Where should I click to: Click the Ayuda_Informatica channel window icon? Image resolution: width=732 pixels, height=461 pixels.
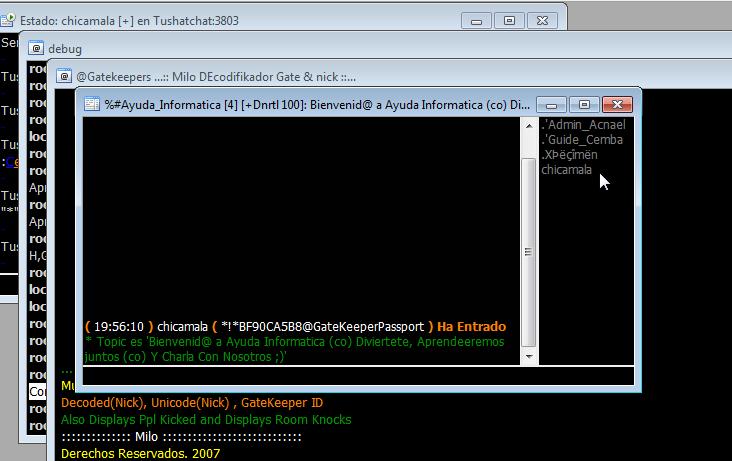92,104
